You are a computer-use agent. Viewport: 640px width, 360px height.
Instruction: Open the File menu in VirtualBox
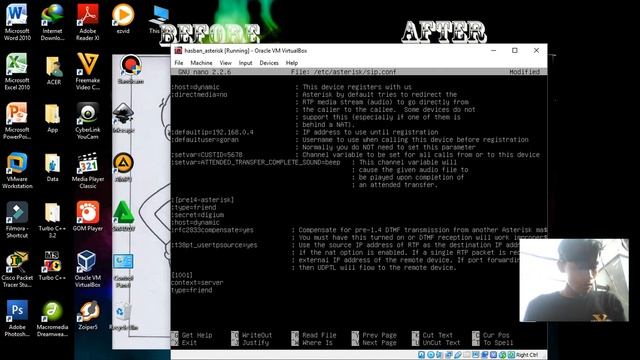click(179, 63)
